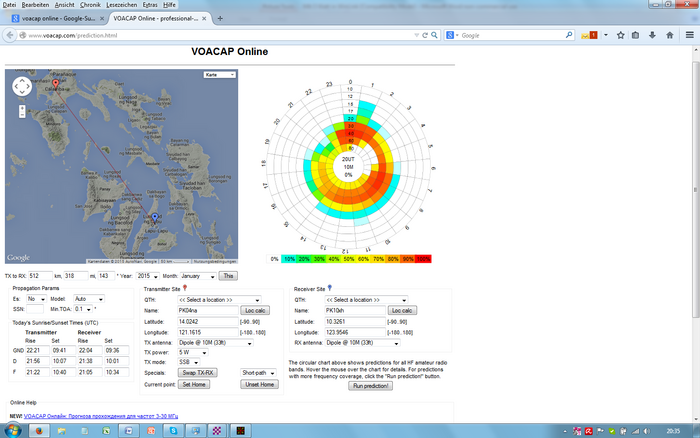Screen dimensions: 700x438
Task: Open the Receiver QTH location dropdown
Action: click(x=366, y=300)
